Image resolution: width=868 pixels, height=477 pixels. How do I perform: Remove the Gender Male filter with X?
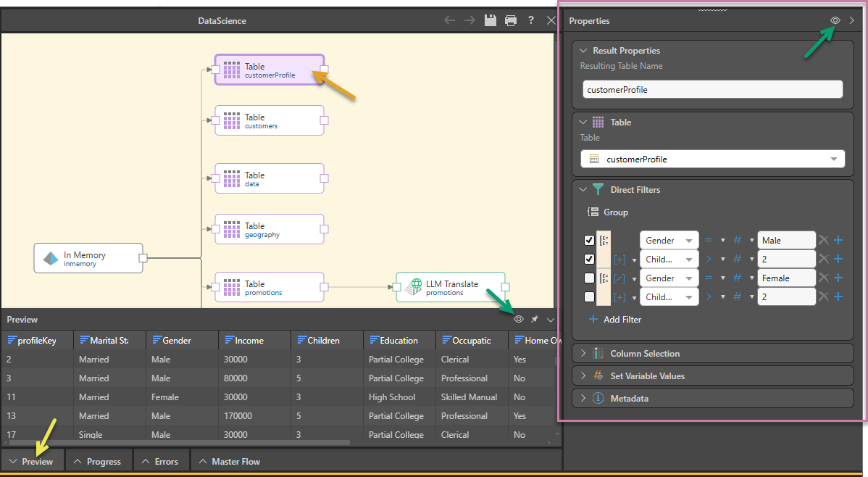(824, 240)
